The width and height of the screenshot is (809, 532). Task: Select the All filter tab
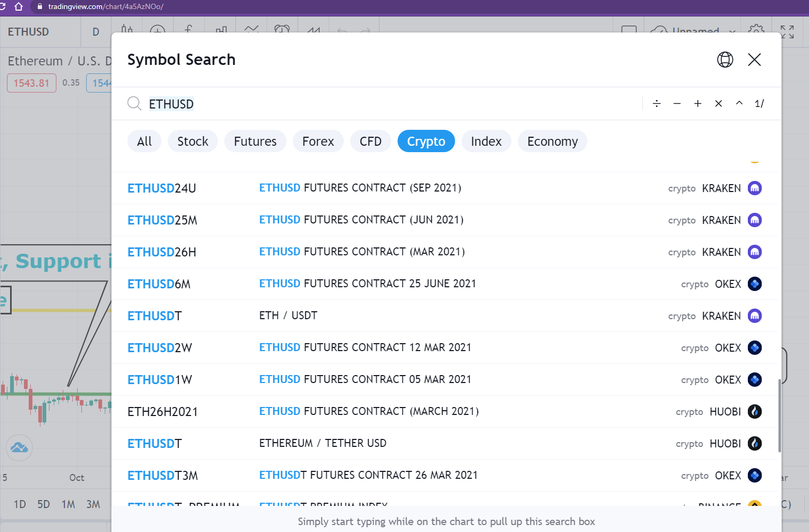[x=144, y=141]
